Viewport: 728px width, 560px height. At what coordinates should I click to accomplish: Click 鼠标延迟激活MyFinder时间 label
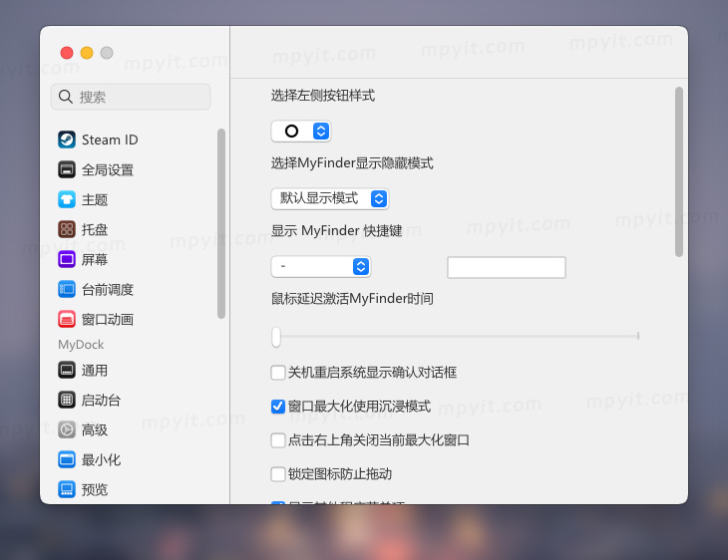352,299
